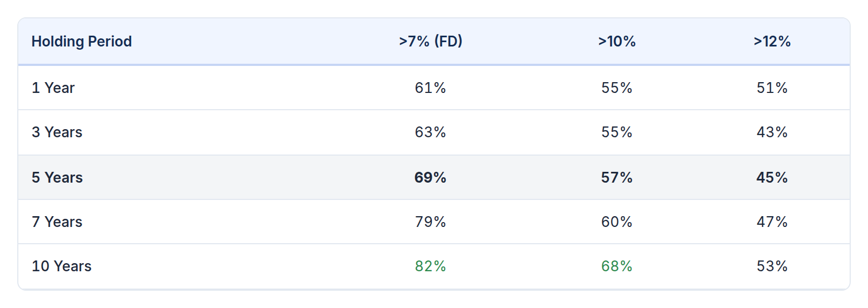Click the 79% value in 7 Years row
The height and width of the screenshot is (308, 868).
pyautogui.click(x=430, y=222)
